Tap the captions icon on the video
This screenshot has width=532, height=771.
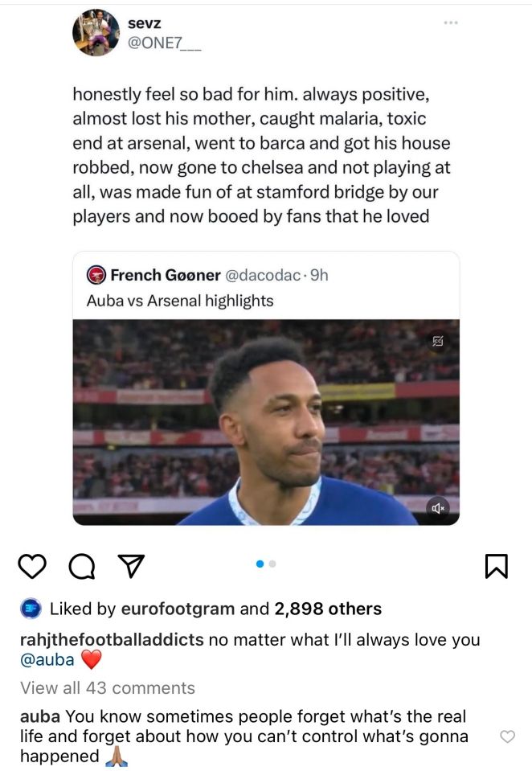(438, 342)
